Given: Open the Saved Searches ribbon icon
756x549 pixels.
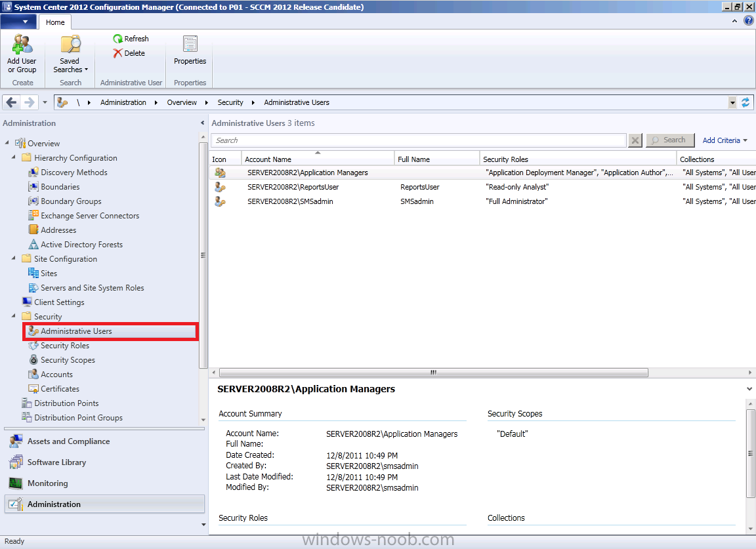Looking at the screenshot, I should point(70,44).
